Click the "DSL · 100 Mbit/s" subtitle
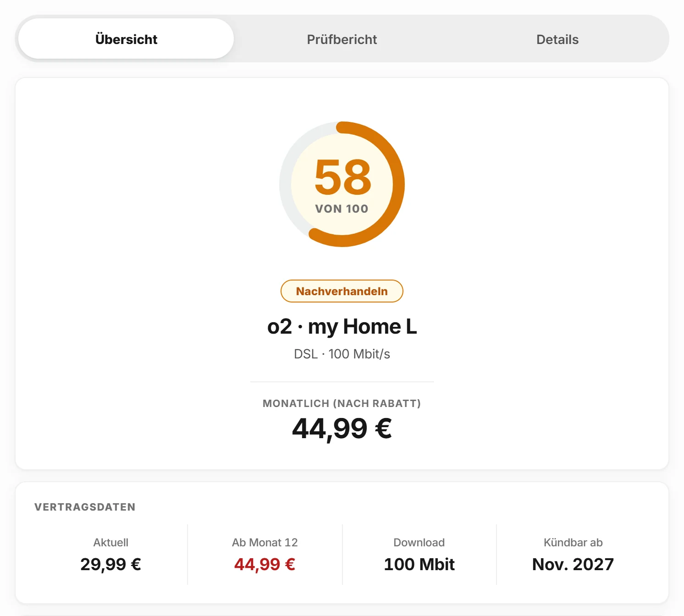The width and height of the screenshot is (684, 616). [x=342, y=354]
